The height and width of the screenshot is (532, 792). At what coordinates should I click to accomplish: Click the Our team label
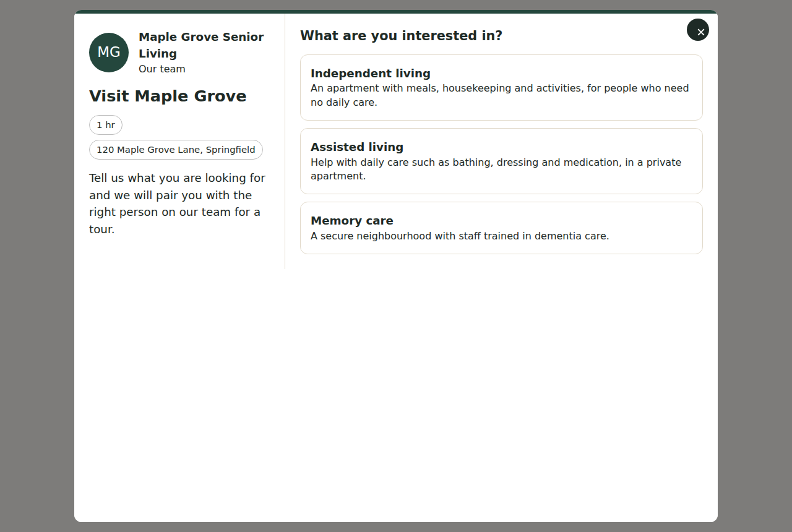(162, 69)
